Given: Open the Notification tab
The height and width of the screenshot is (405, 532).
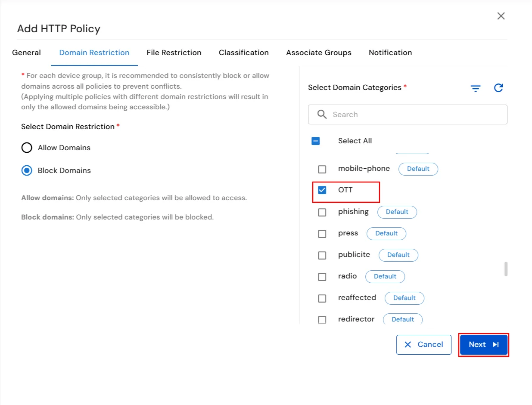Looking at the screenshot, I should (390, 53).
